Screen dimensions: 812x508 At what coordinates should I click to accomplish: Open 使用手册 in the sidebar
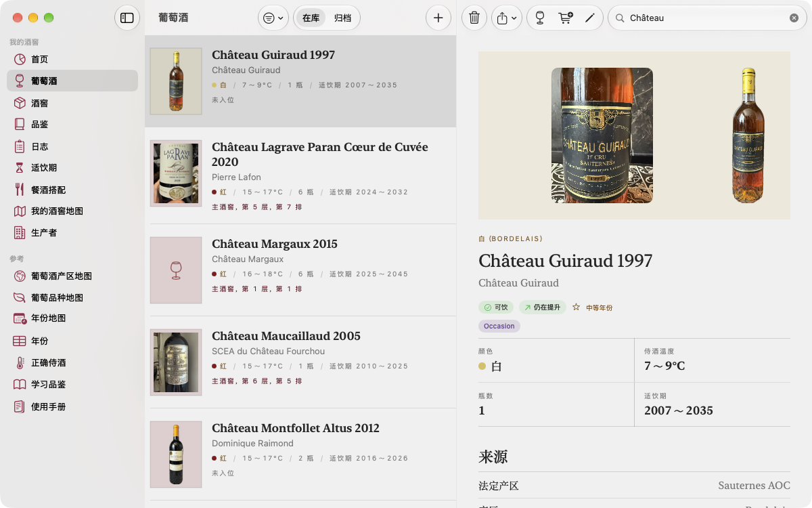pos(72,407)
